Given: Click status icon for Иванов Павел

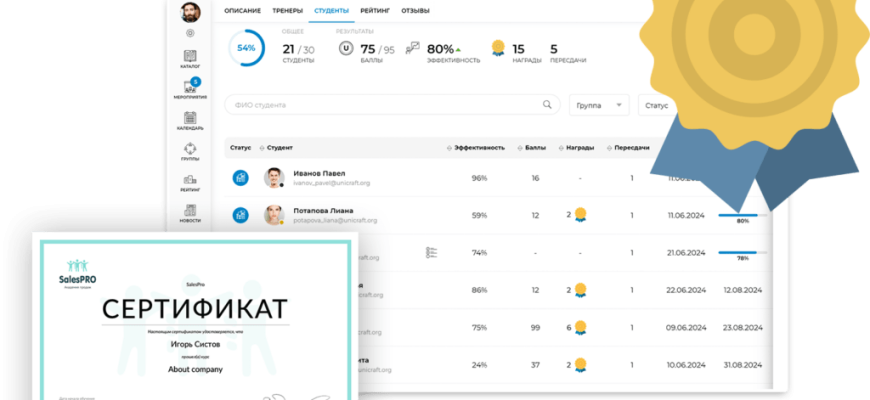Looking at the screenshot, I should pyautogui.click(x=240, y=178).
